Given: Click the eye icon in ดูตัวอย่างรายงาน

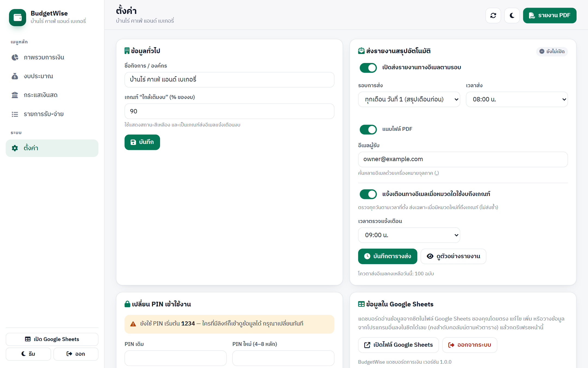Looking at the screenshot, I should point(430,256).
